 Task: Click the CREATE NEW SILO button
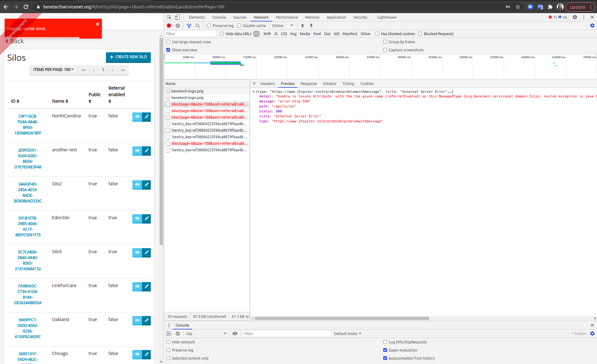(x=128, y=57)
